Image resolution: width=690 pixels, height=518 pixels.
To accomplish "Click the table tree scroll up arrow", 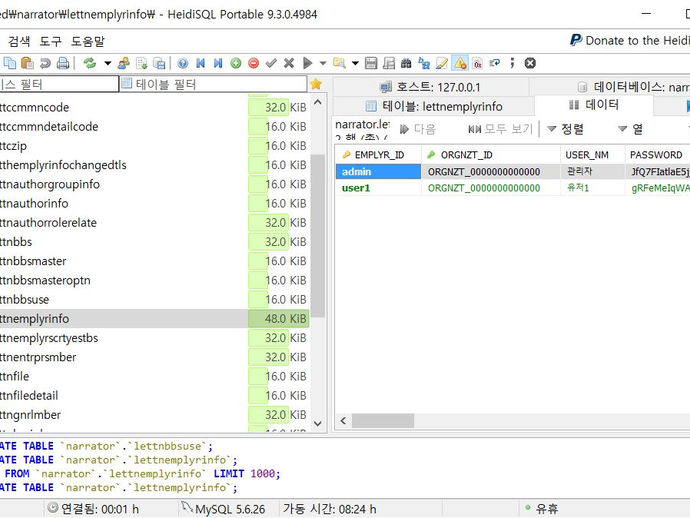I will (318, 103).
